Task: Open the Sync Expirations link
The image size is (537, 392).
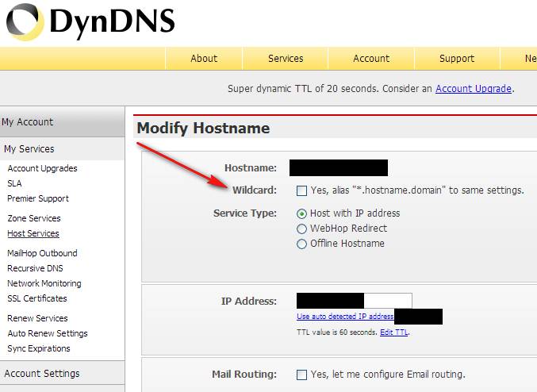Action: pos(39,348)
